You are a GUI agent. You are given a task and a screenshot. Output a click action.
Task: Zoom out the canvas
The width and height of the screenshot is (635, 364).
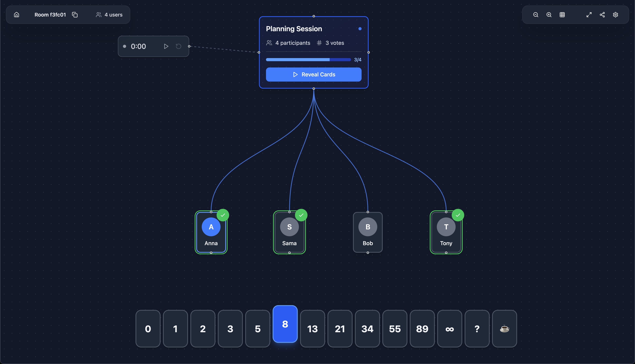tap(535, 15)
